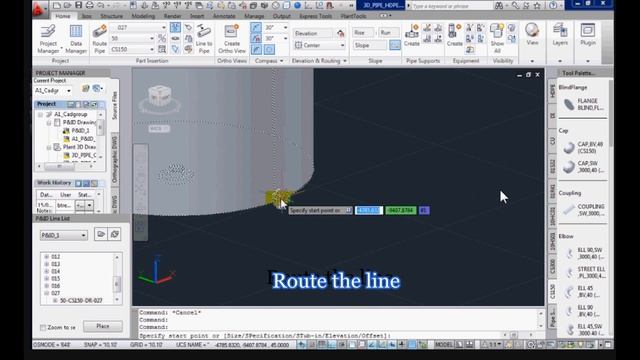The image size is (640, 360).
Task: Click the Place button
Action: [103, 326]
